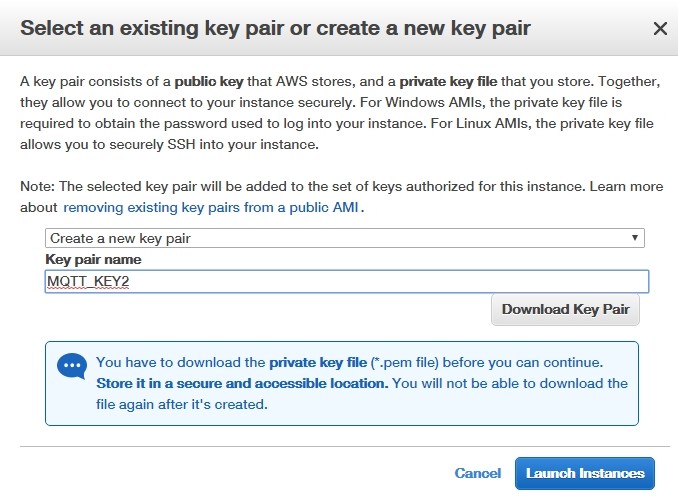This screenshot has width=678, height=503.
Task: Click the MQTT_KEY2 text in the field
Action: pyautogui.click(x=88, y=282)
